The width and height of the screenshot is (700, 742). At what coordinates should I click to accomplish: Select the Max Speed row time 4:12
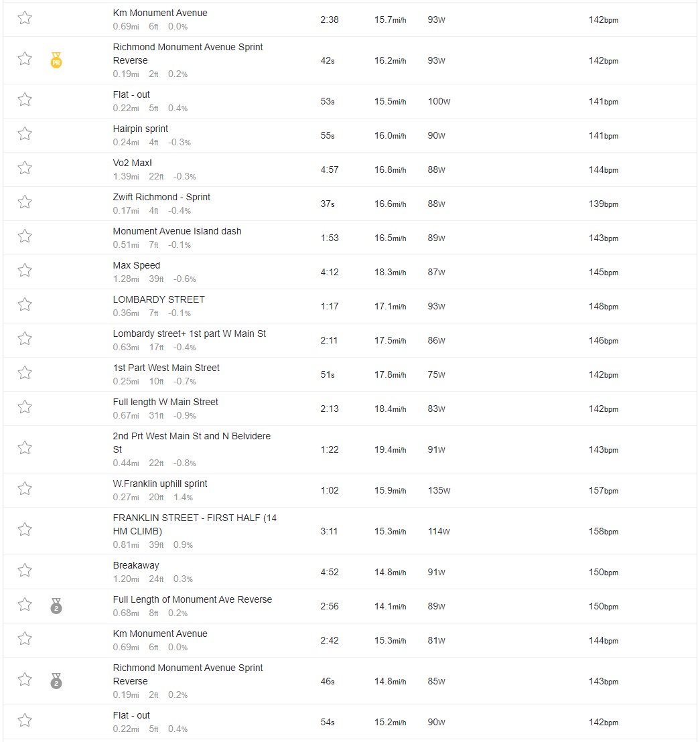(330, 272)
